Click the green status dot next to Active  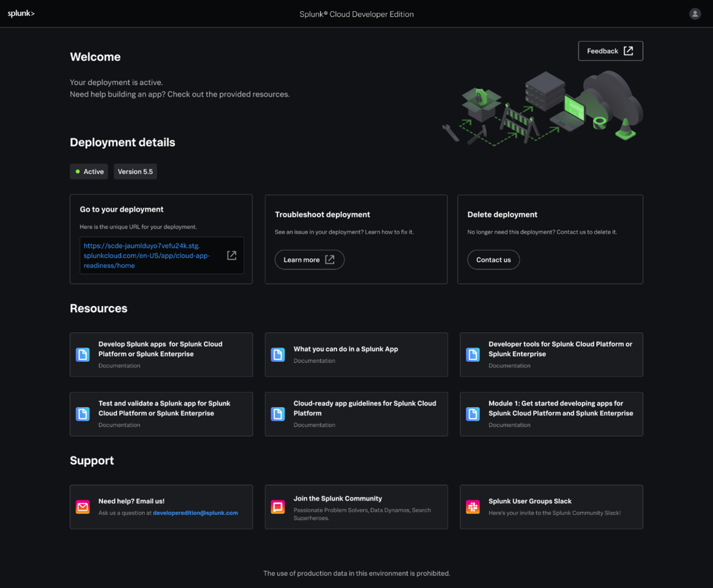pyautogui.click(x=78, y=171)
